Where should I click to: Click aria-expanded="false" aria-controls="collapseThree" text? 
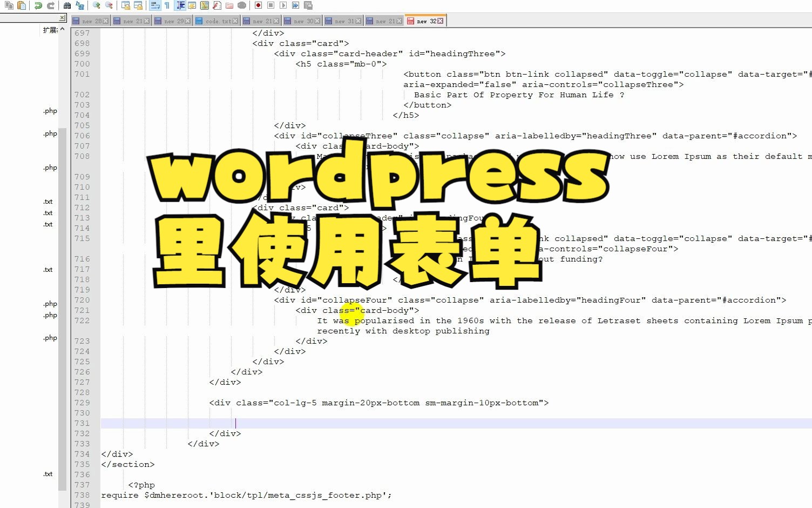click(x=544, y=84)
